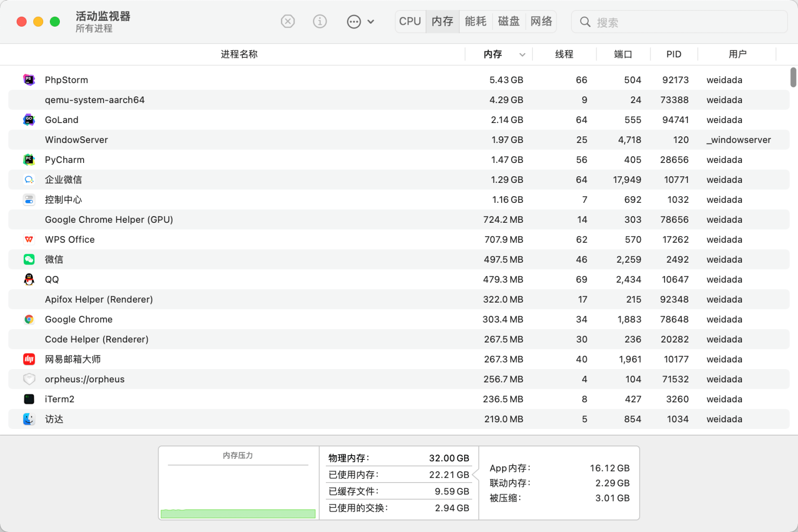
Task: Sort by 内存 column header label
Action: [493, 54]
